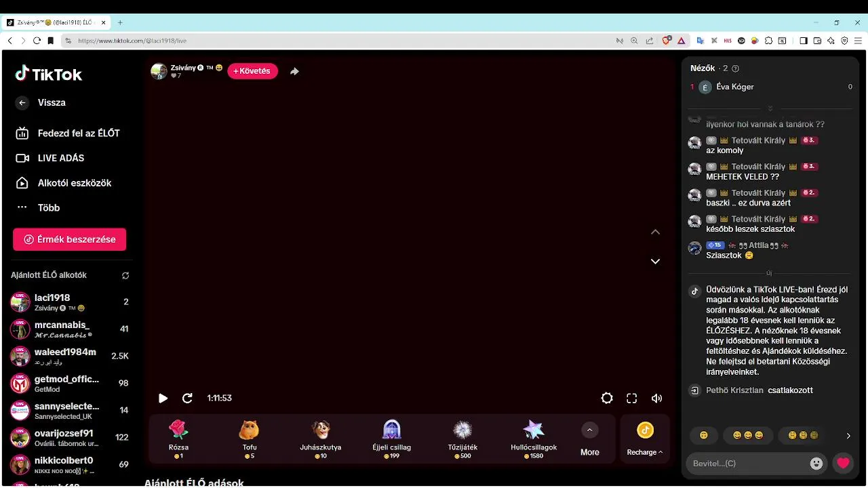Open the emoji picker in chat

816,464
